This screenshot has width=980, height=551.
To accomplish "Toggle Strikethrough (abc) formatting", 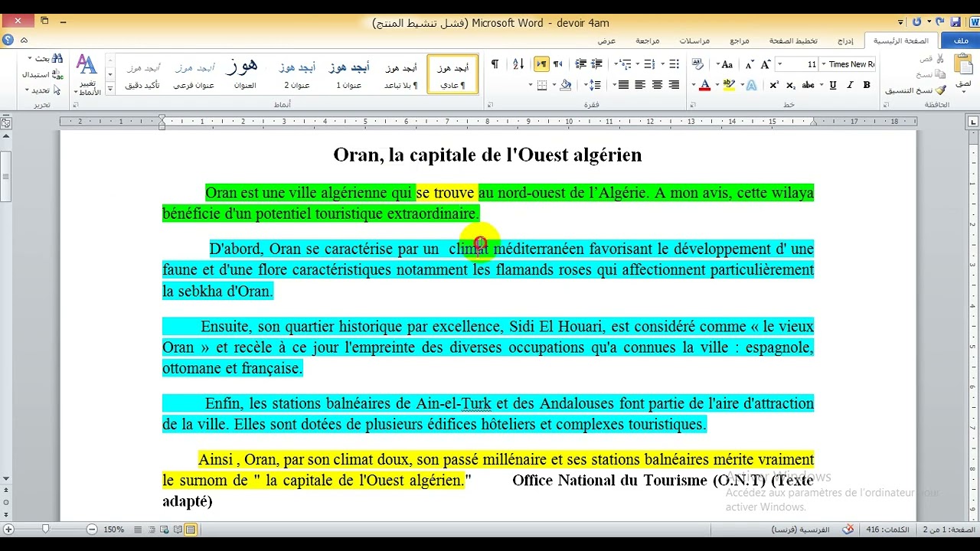I will click(808, 85).
